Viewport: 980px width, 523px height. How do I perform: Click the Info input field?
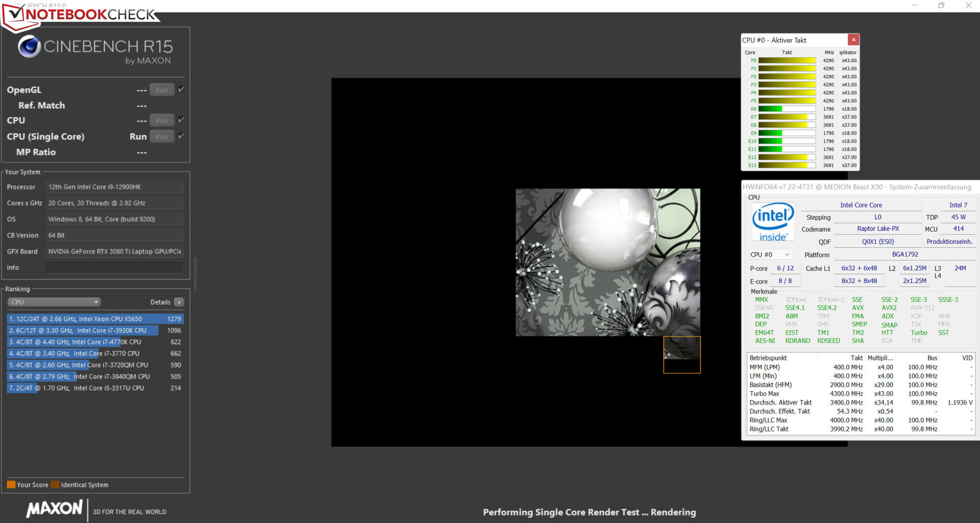tap(115, 267)
